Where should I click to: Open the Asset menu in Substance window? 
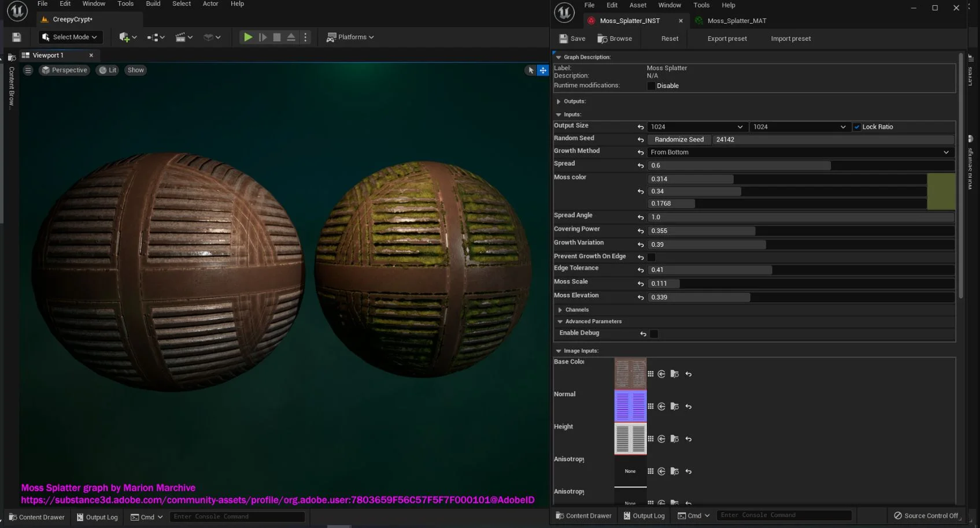click(x=638, y=5)
